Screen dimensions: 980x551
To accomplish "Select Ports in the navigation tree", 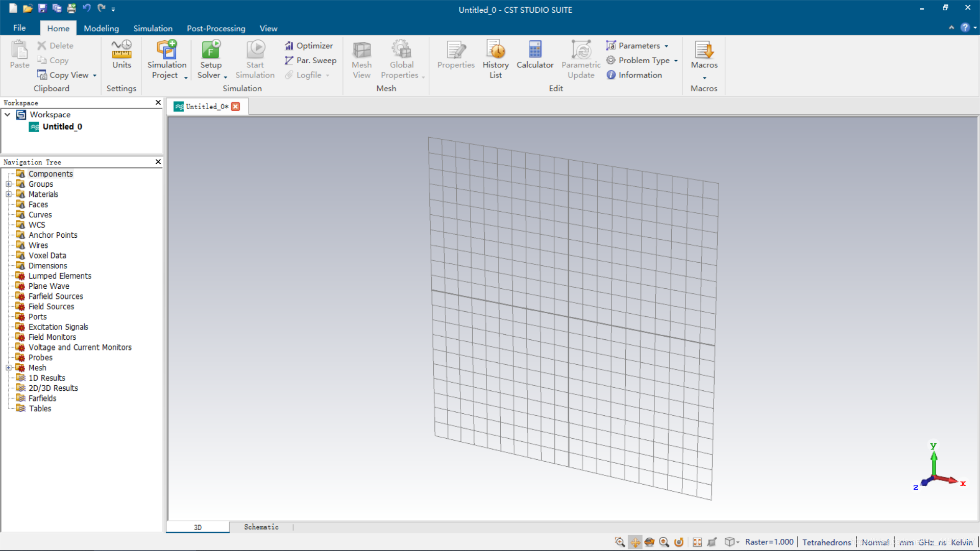I will pyautogui.click(x=37, y=317).
